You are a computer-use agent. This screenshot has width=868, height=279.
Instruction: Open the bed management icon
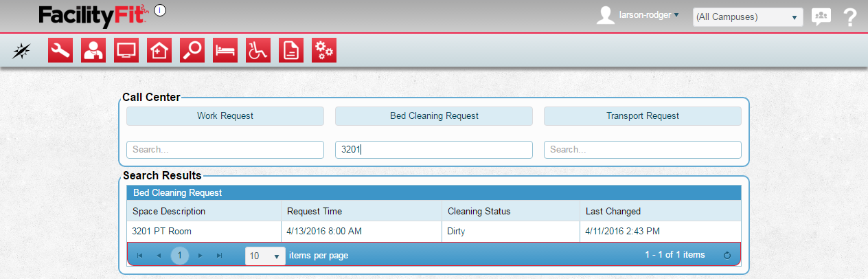[225, 50]
